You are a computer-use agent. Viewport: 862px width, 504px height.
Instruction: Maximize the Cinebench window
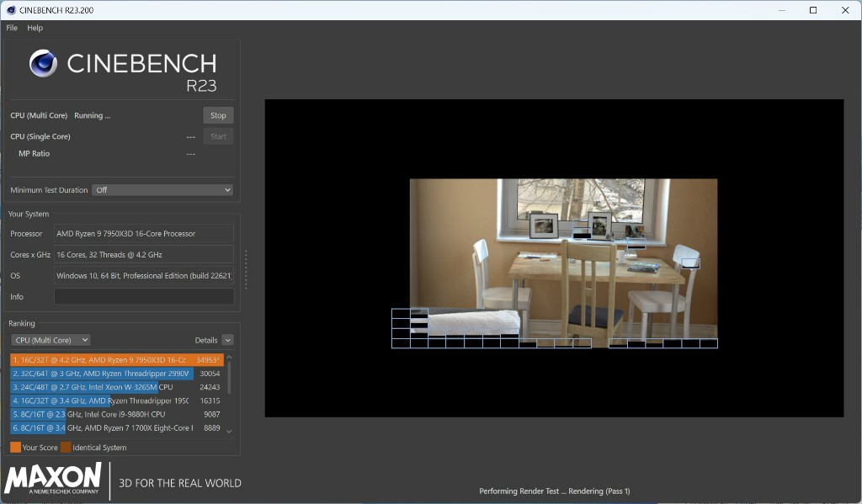[813, 10]
